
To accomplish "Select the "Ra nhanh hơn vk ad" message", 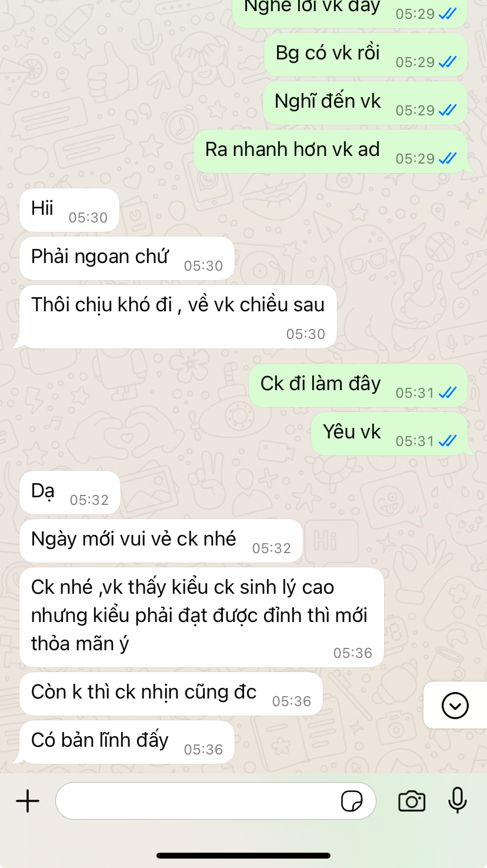I will click(x=331, y=151).
